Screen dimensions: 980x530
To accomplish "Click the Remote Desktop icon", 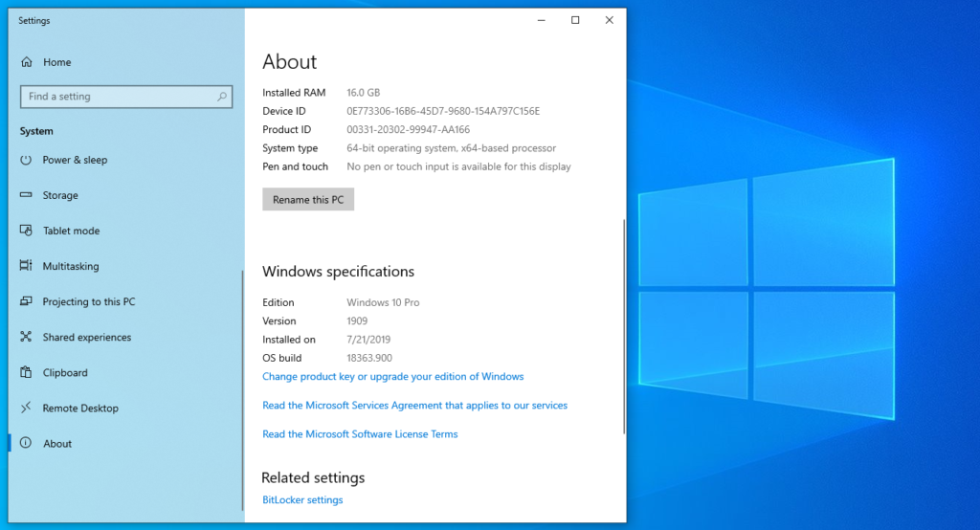I will point(26,408).
